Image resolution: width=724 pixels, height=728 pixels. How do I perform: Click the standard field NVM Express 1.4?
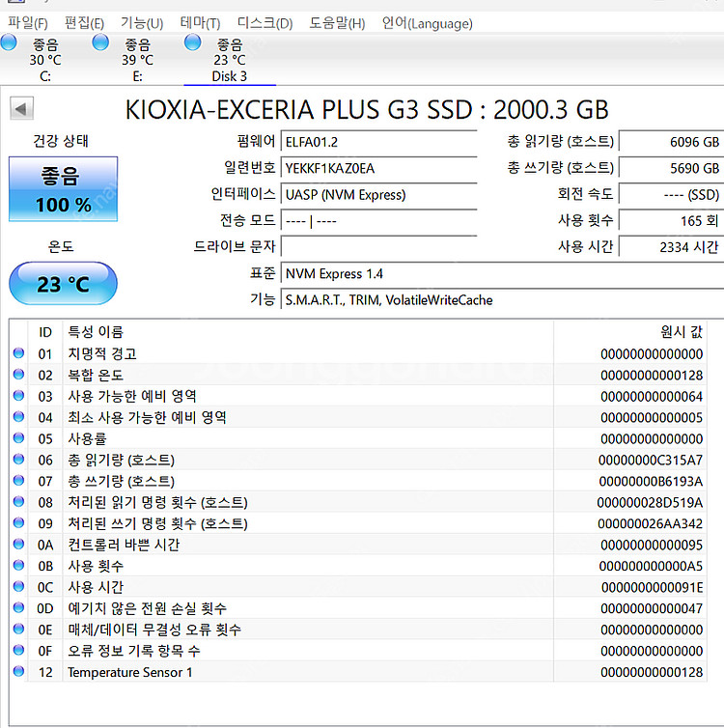(x=503, y=273)
